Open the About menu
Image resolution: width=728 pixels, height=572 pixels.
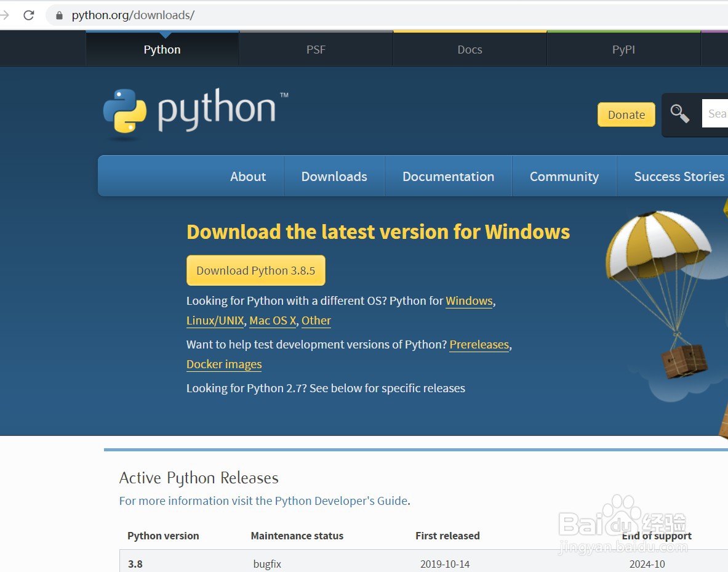coord(248,177)
